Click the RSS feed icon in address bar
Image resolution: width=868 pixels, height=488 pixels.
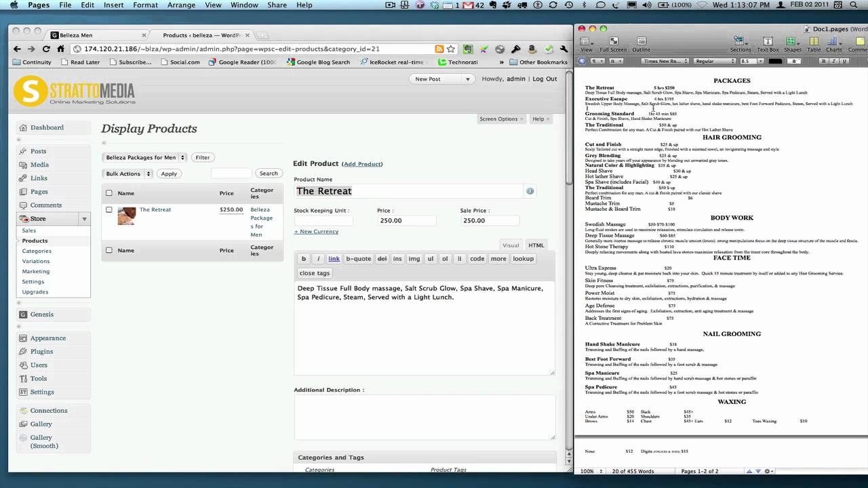pos(439,49)
